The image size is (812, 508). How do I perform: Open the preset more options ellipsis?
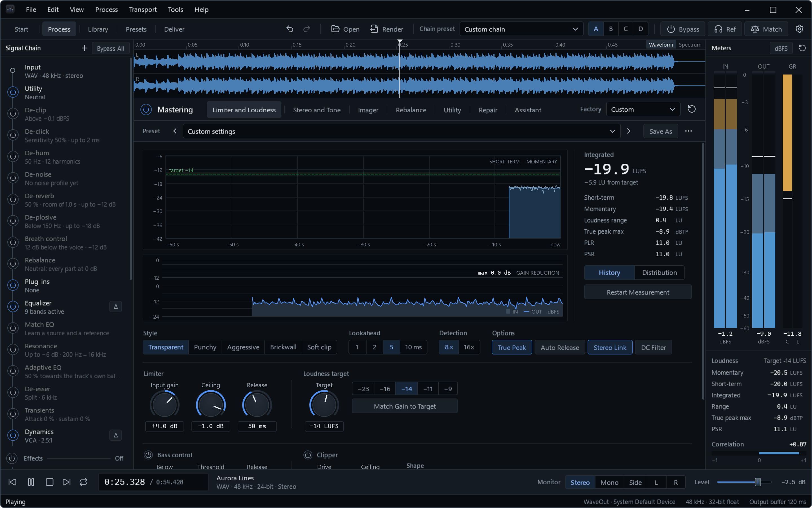point(688,131)
